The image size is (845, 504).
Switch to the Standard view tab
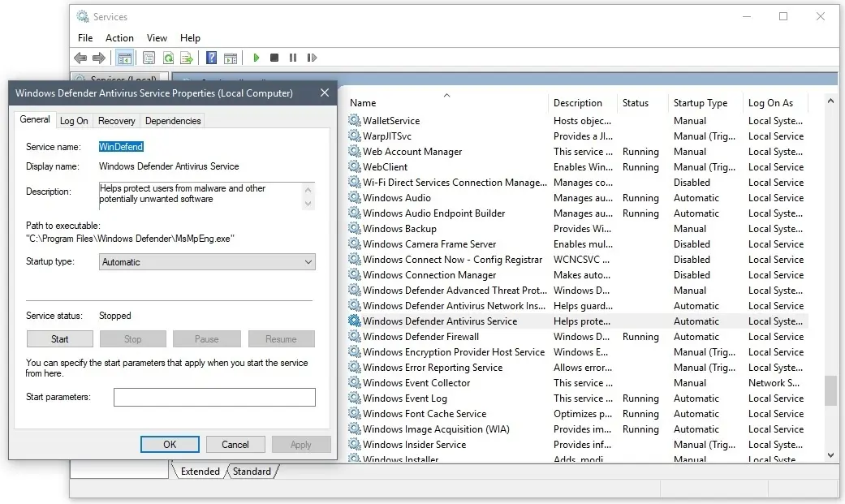click(x=252, y=471)
